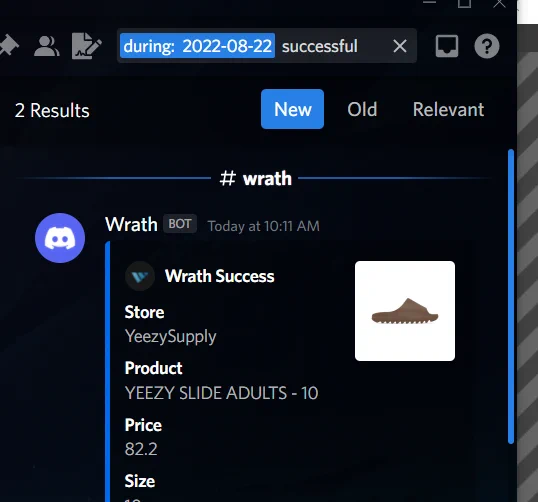The width and height of the screenshot is (538, 502).
Task: Click the Price field label
Action: click(x=143, y=425)
